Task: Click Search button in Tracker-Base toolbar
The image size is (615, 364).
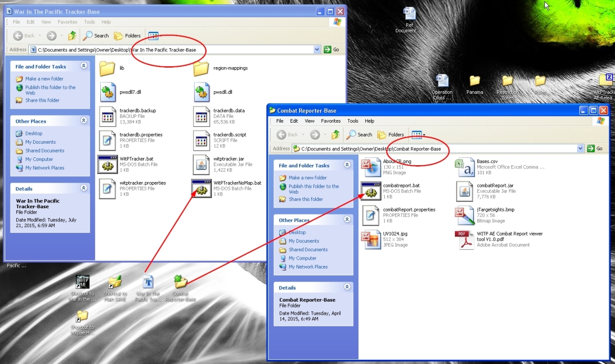Action: 96,36
